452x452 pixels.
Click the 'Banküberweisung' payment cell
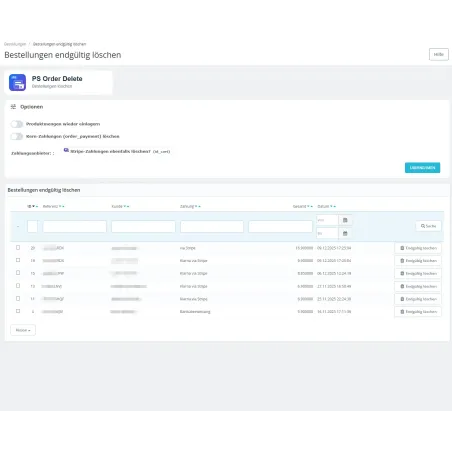(195, 312)
